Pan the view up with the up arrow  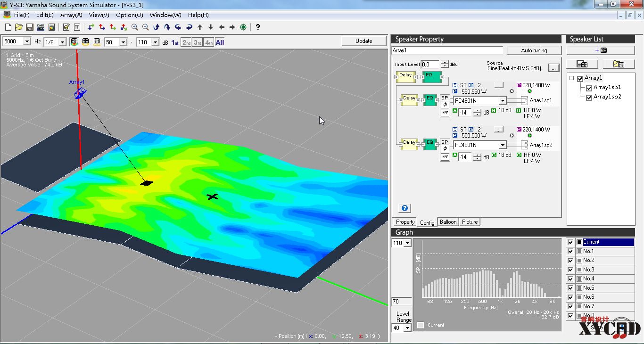(200, 27)
